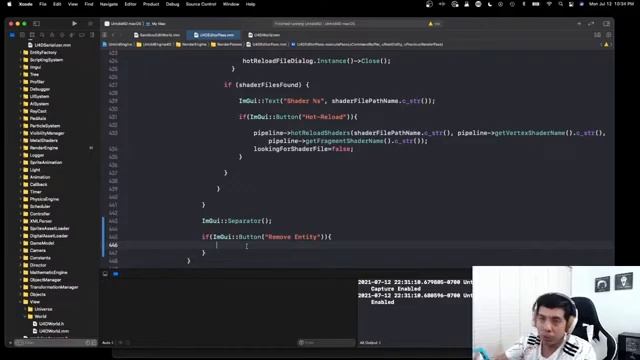Image resolution: width=640 pixels, height=360 pixels.
Task: Expand the PhysicsEngine folder
Action: (x=21, y=199)
